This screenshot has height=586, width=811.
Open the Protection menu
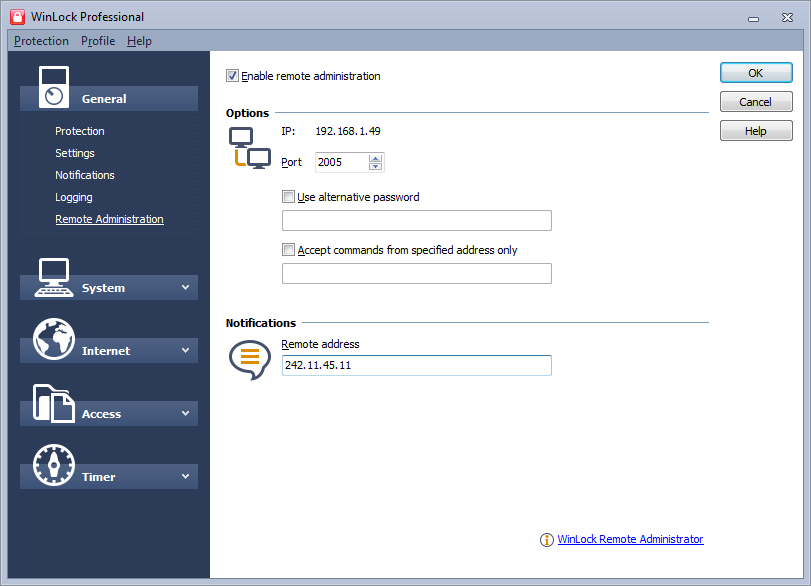click(x=41, y=41)
